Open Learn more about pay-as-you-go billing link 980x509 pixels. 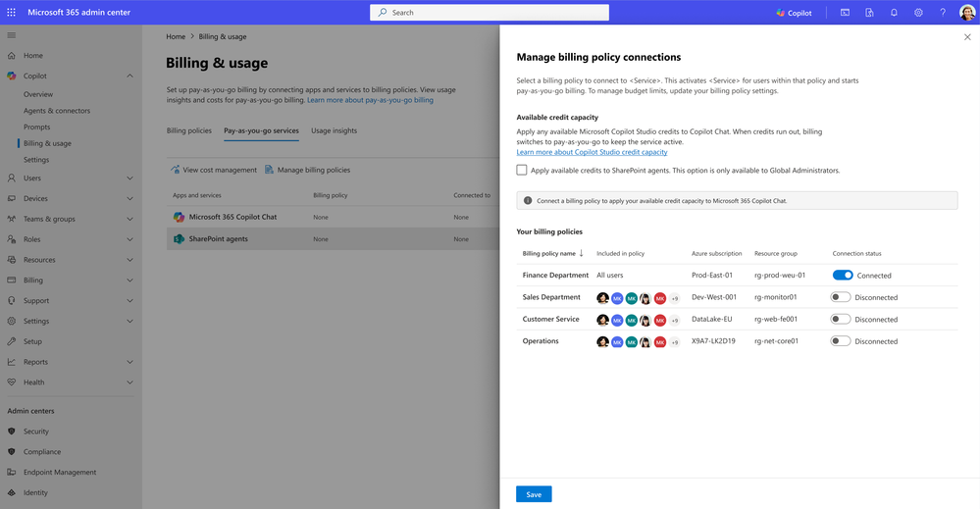(x=370, y=100)
